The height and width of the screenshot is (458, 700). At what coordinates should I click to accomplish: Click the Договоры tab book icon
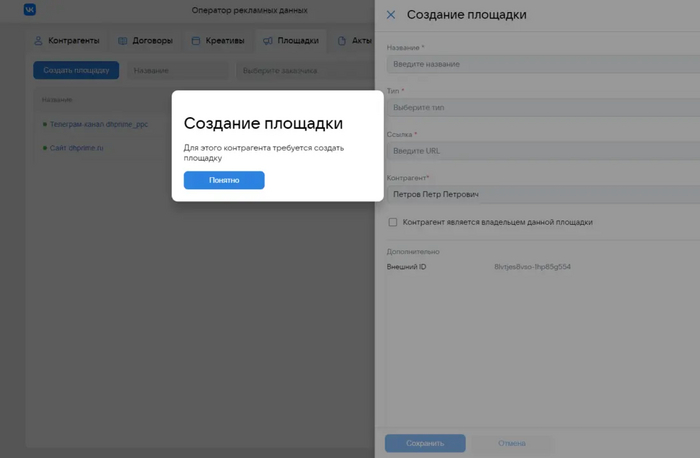pos(122,41)
